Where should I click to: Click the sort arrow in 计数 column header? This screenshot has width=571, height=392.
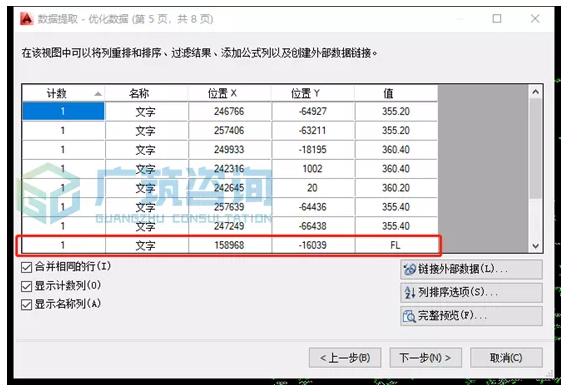[98, 94]
